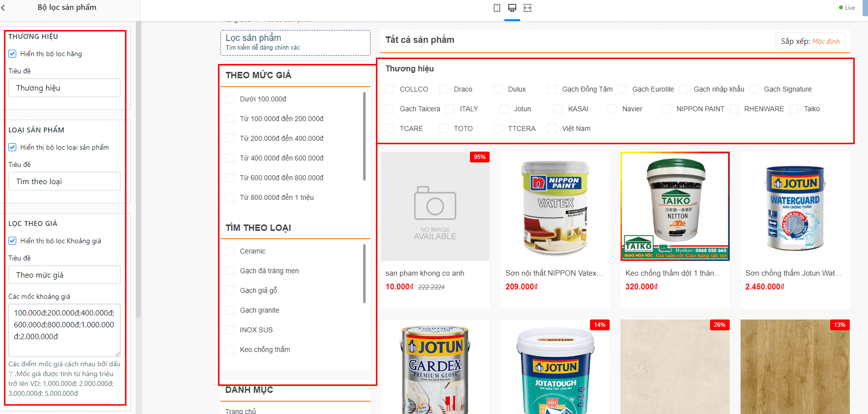The width and height of the screenshot is (868, 414).
Task: Check the 'Việt Nam' brand checkbox
Action: coord(552,128)
